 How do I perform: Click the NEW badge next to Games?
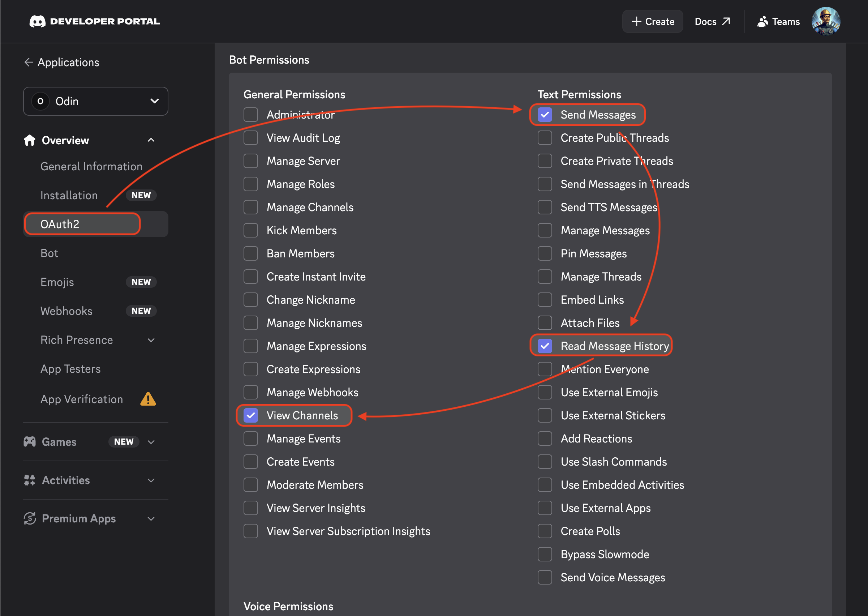(124, 441)
